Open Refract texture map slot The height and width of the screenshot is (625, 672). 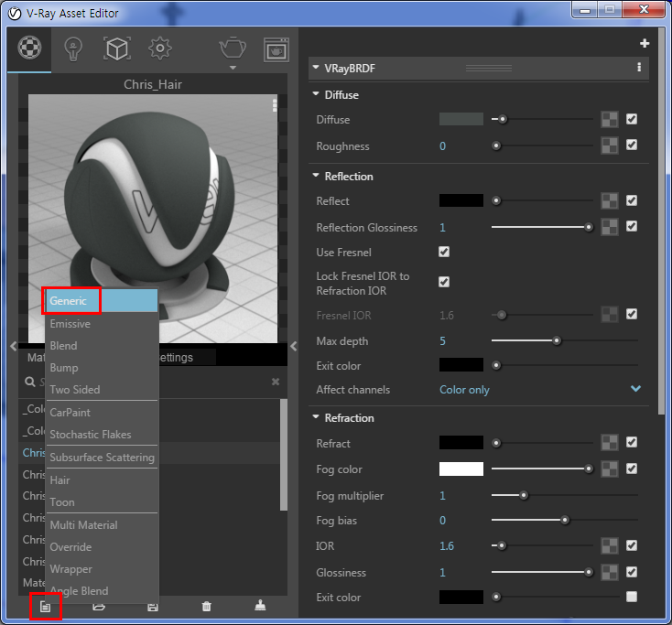coord(610,443)
